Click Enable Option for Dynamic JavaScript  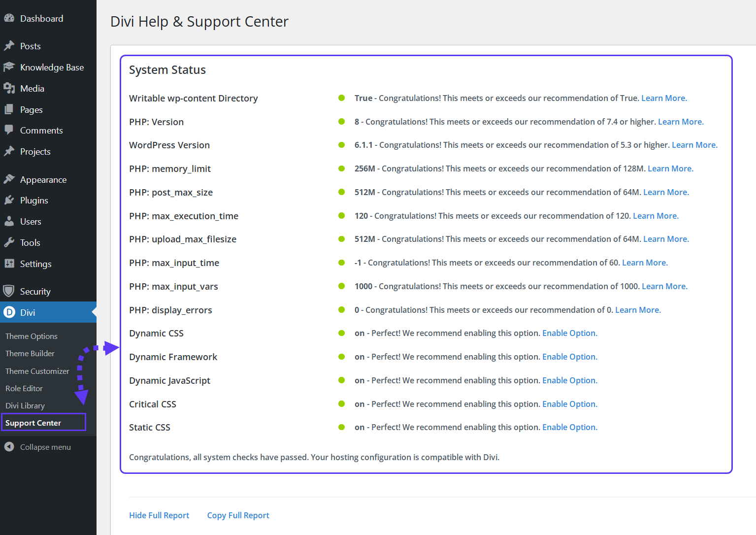[x=570, y=380]
